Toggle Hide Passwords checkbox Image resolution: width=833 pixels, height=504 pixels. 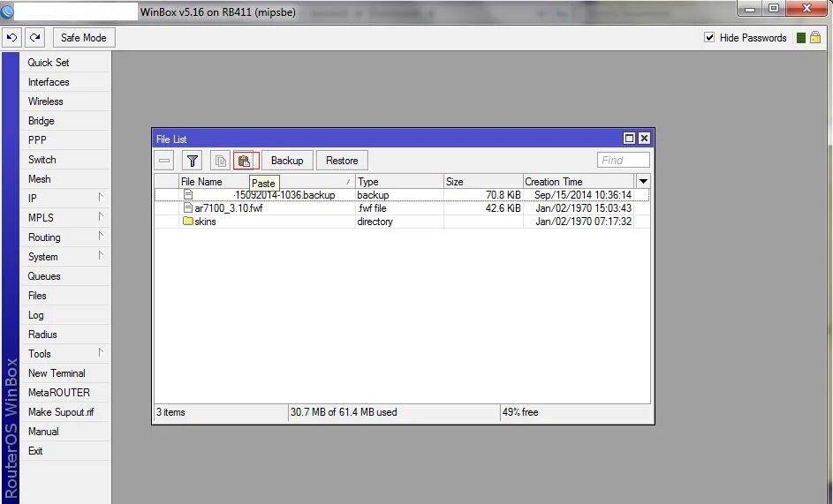709,37
